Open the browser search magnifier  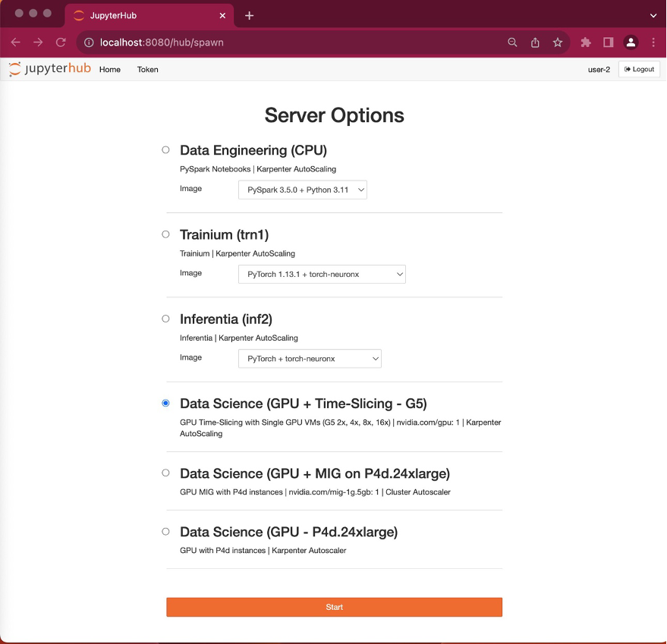point(512,42)
